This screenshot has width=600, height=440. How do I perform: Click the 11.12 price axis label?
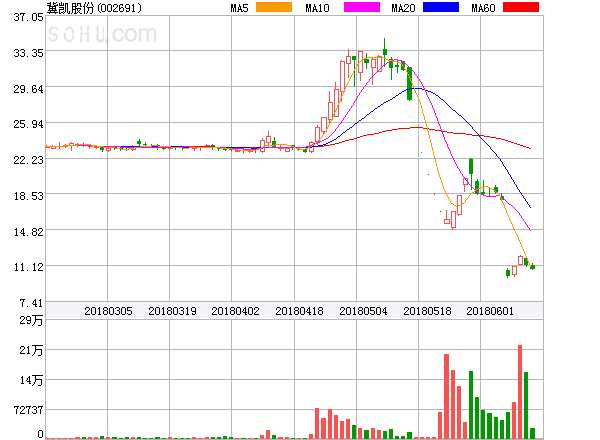point(28,267)
